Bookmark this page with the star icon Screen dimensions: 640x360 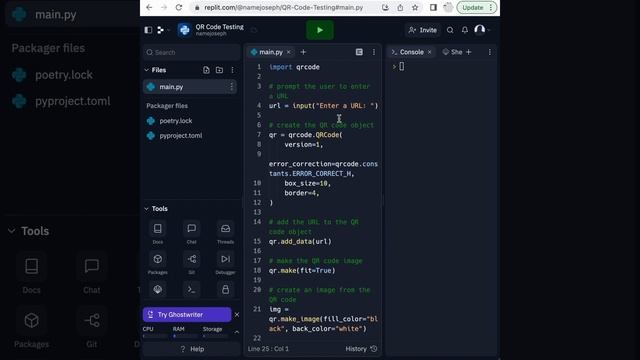coord(415,7)
